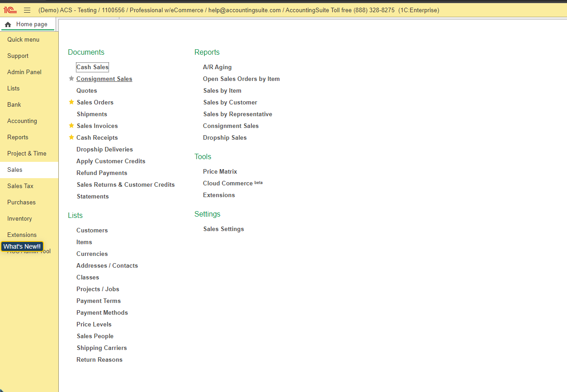Open Consignment Sales under Documents

(x=104, y=79)
